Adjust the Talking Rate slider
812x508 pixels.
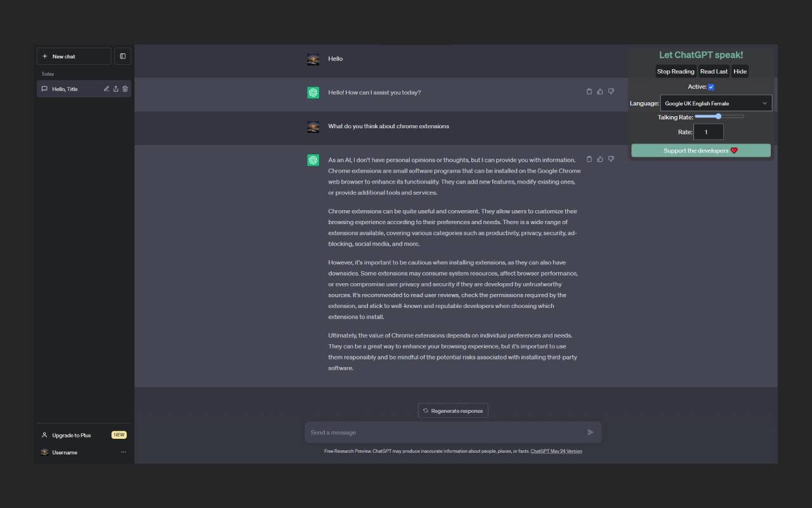pos(719,116)
